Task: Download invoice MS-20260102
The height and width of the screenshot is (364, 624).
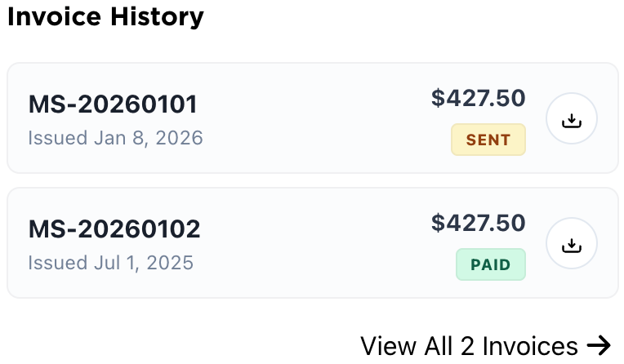Action: pos(572,244)
